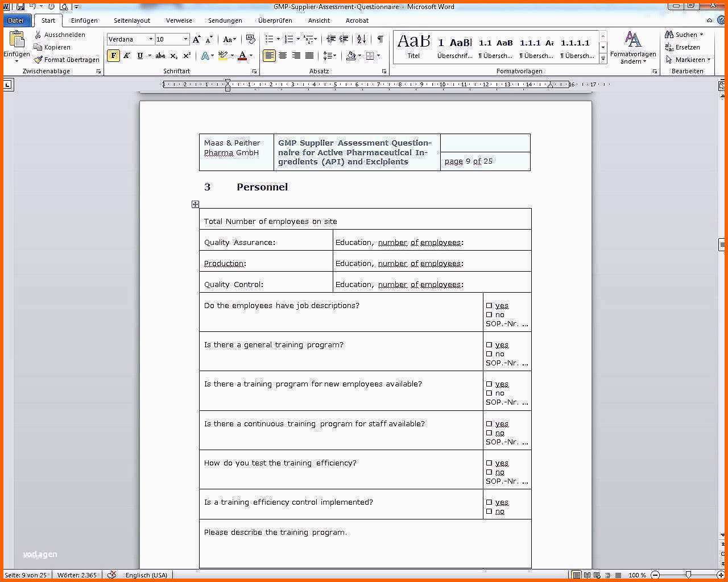The width and height of the screenshot is (728, 582).
Task: Open the Verdana font name dropdown
Action: tap(151, 39)
